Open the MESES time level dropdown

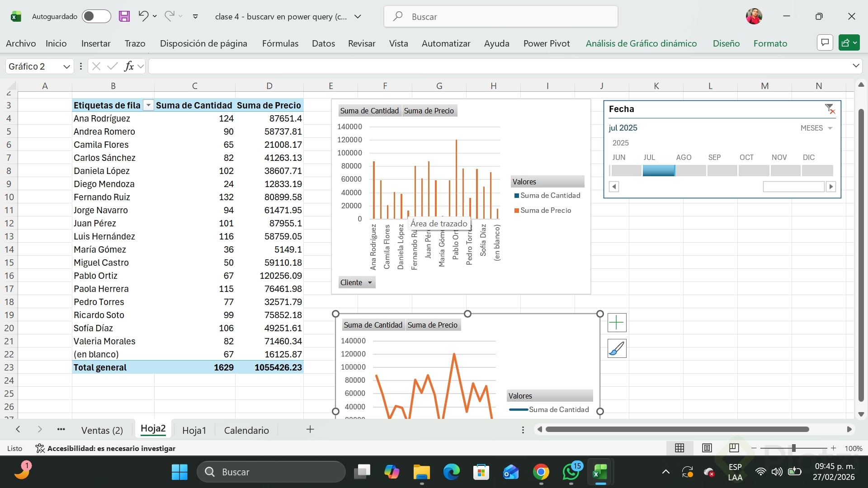pyautogui.click(x=816, y=128)
